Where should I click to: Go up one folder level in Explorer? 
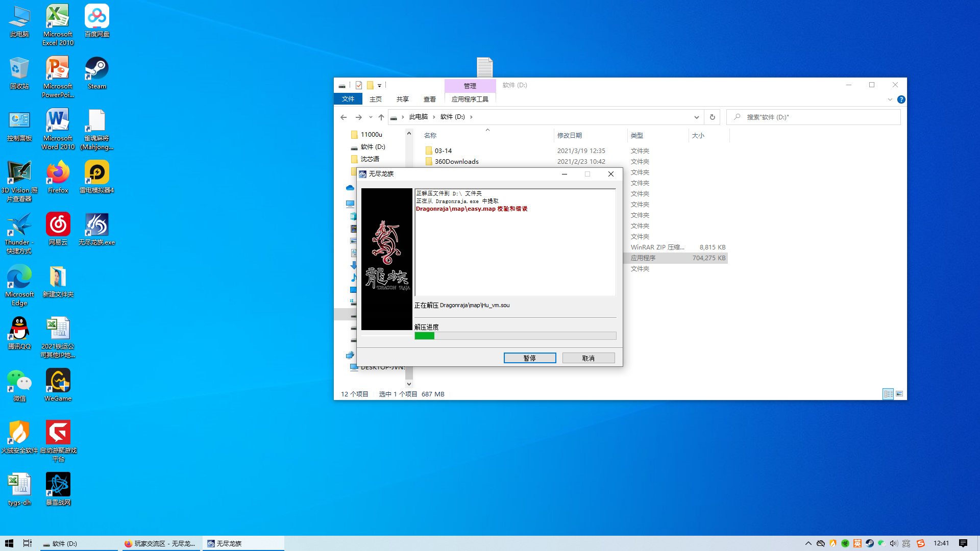(381, 117)
